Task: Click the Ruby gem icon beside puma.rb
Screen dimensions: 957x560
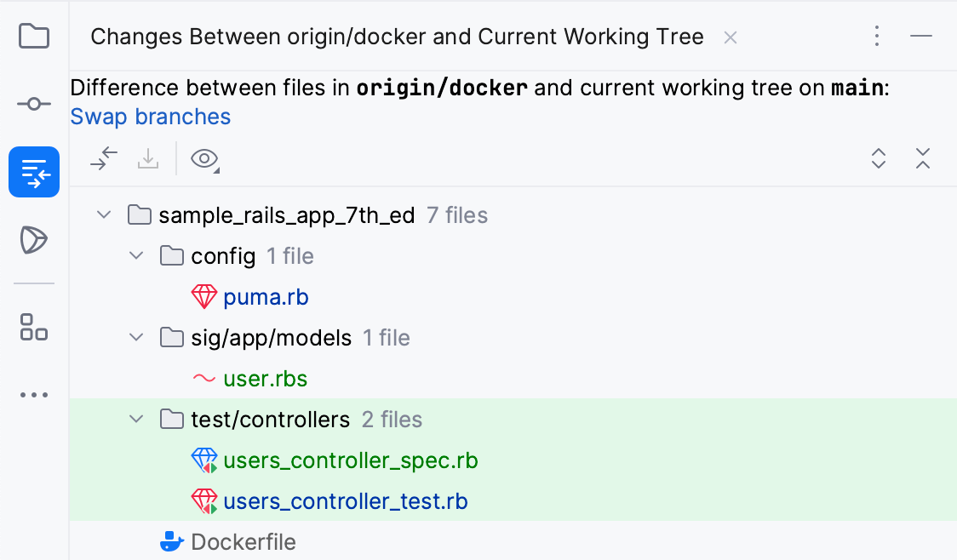Action: (x=204, y=296)
